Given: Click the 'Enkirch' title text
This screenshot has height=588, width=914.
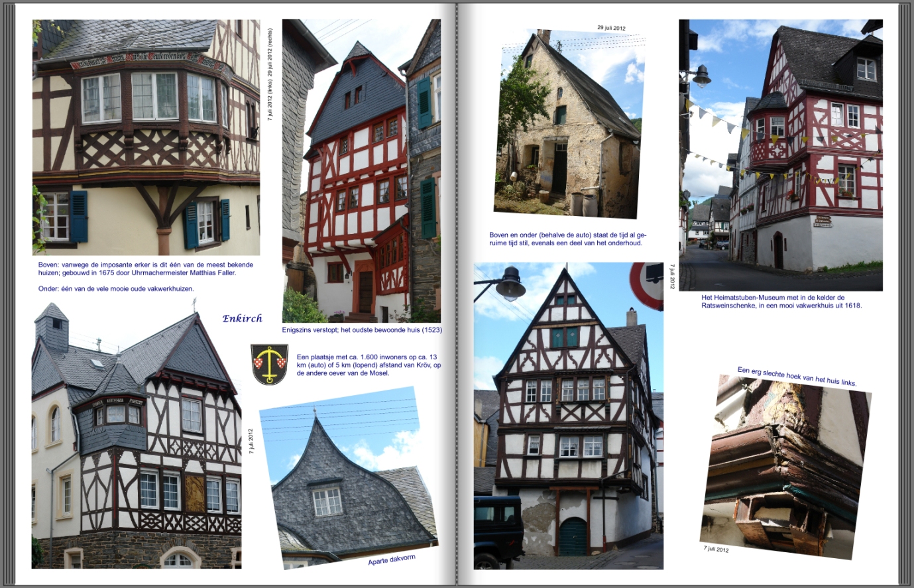Looking at the screenshot, I should click(242, 318).
